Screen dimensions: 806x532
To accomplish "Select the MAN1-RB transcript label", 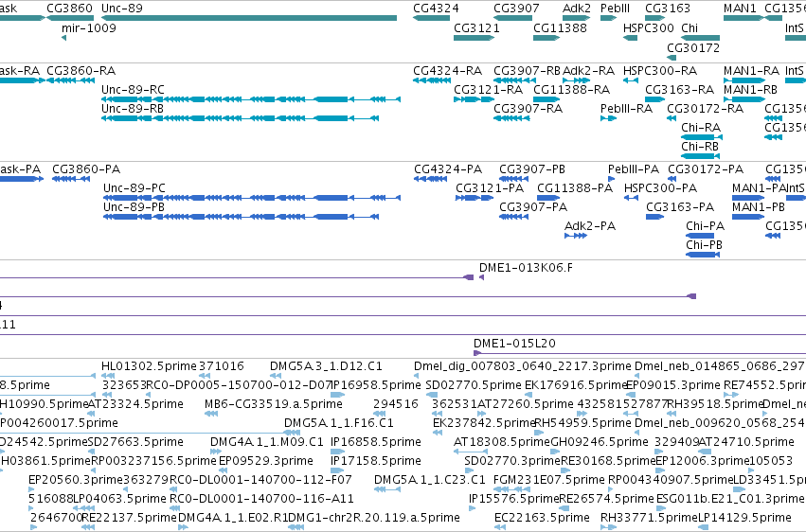I will point(750,89).
